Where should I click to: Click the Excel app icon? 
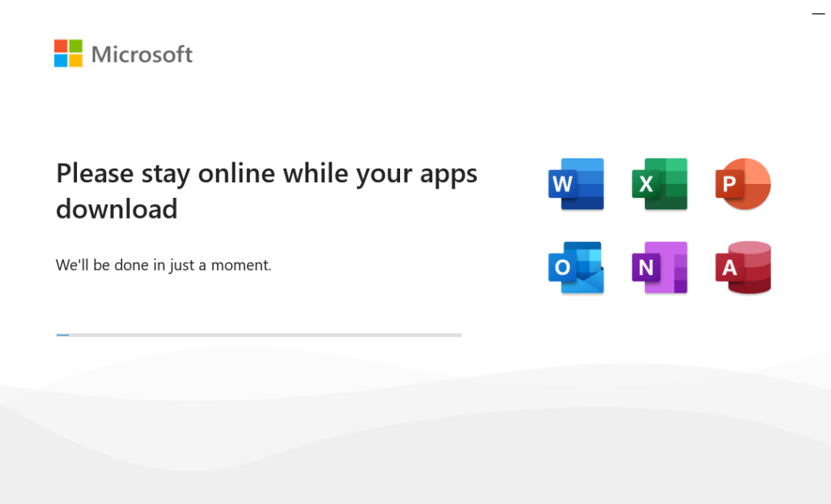[660, 184]
